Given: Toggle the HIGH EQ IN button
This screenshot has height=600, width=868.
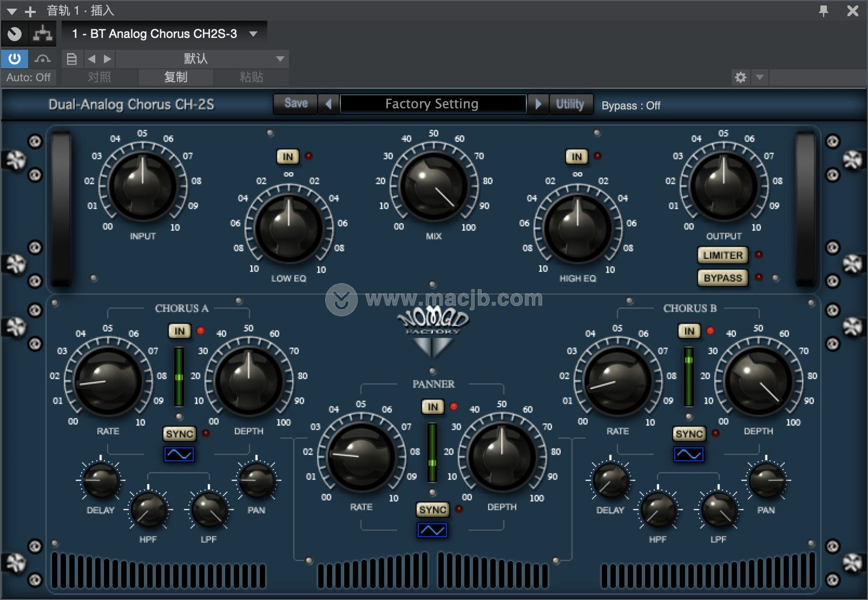Looking at the screenshot, I should tap(577, 156).
